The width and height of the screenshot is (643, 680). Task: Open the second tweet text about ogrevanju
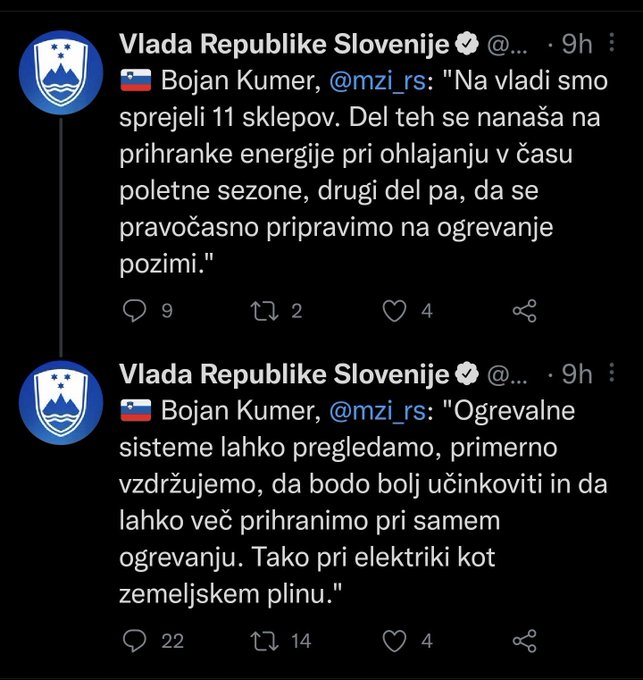click(x=363, y=502)
